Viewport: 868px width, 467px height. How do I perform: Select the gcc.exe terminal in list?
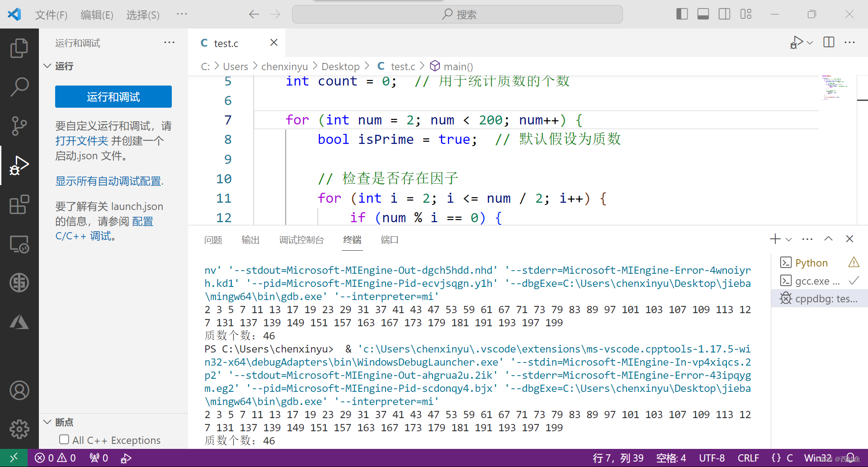point(819,281)
